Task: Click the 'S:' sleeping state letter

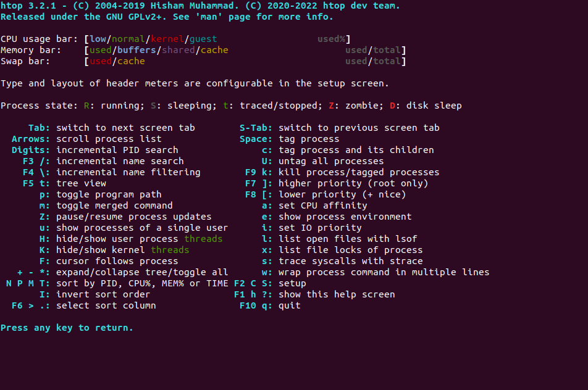Action: click(x=156, y=106)
